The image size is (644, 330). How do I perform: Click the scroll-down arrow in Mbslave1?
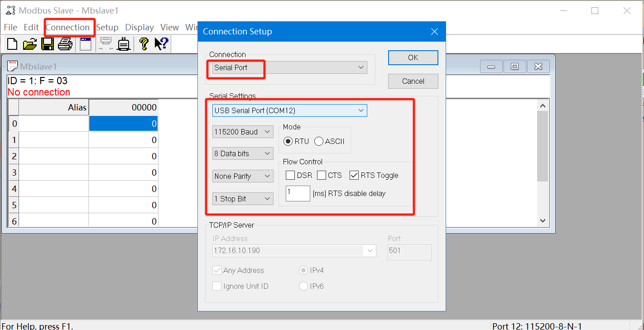[543, 220]
